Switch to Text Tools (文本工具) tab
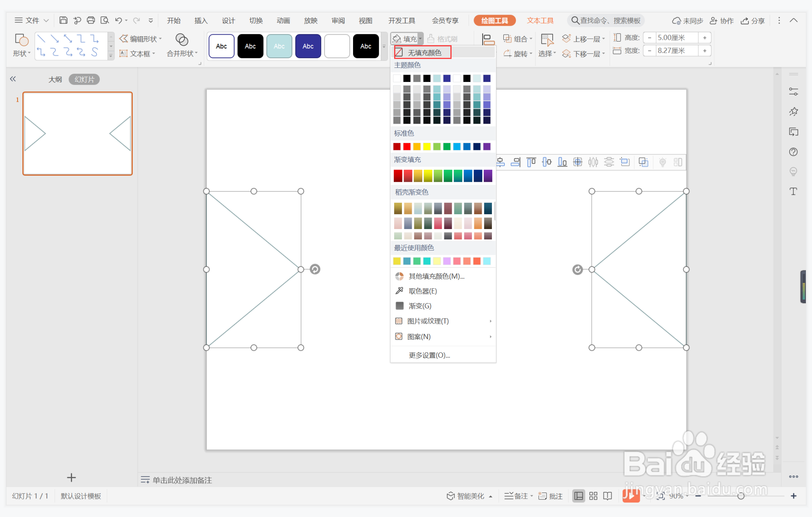Image resolution: width=812 pixels, height=517 pixels. [540, 20]
